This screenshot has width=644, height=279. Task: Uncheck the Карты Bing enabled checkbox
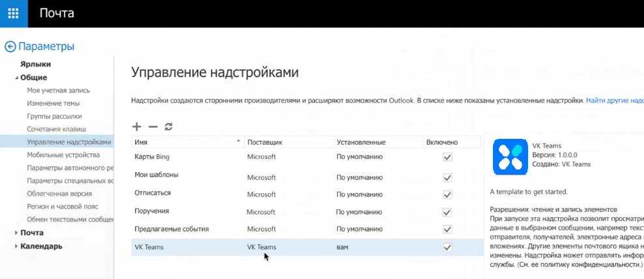(x=447, y=157)
